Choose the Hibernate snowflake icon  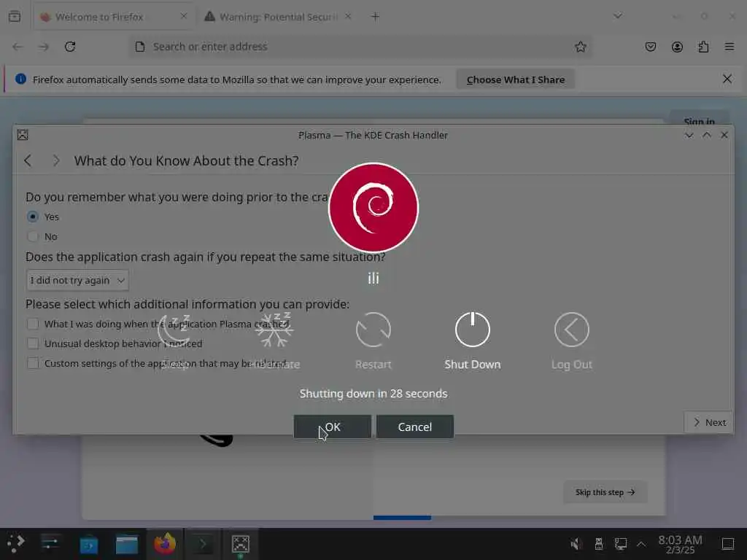point(274,330)
